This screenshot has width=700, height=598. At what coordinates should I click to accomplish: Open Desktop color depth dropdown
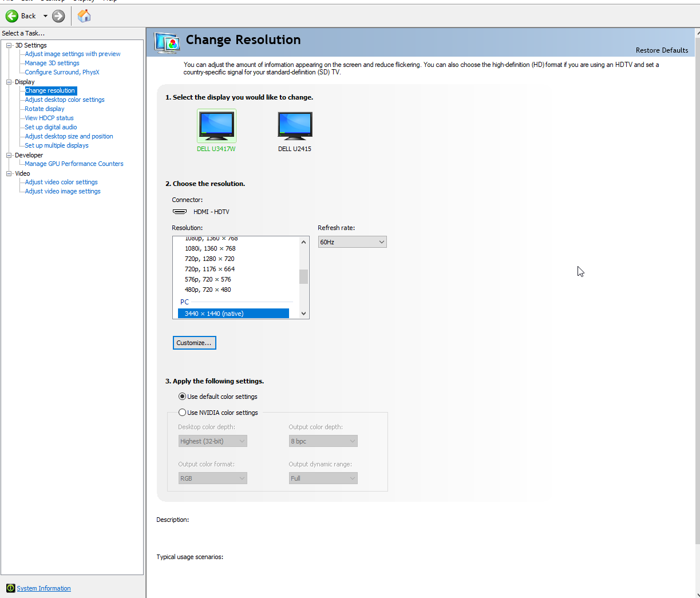(212, 441)
